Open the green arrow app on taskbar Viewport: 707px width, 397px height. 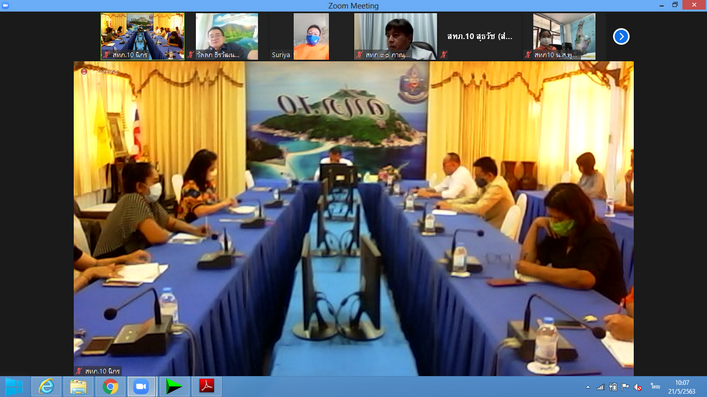(x=174, y=387)
